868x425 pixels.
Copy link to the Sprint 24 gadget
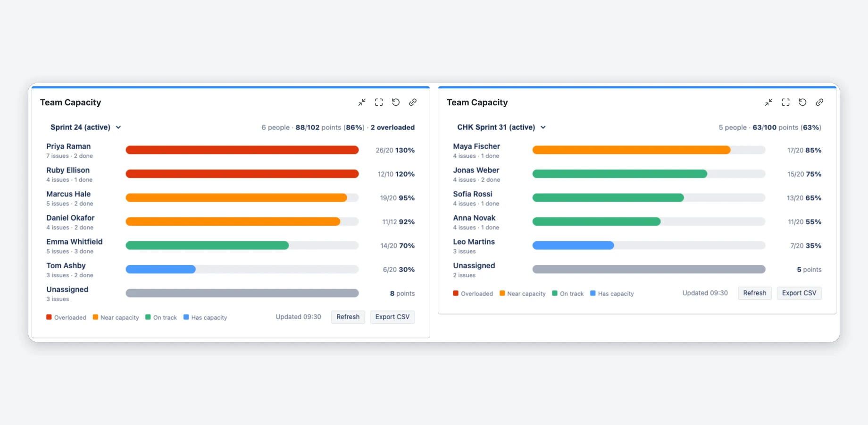tap(413, 102)
